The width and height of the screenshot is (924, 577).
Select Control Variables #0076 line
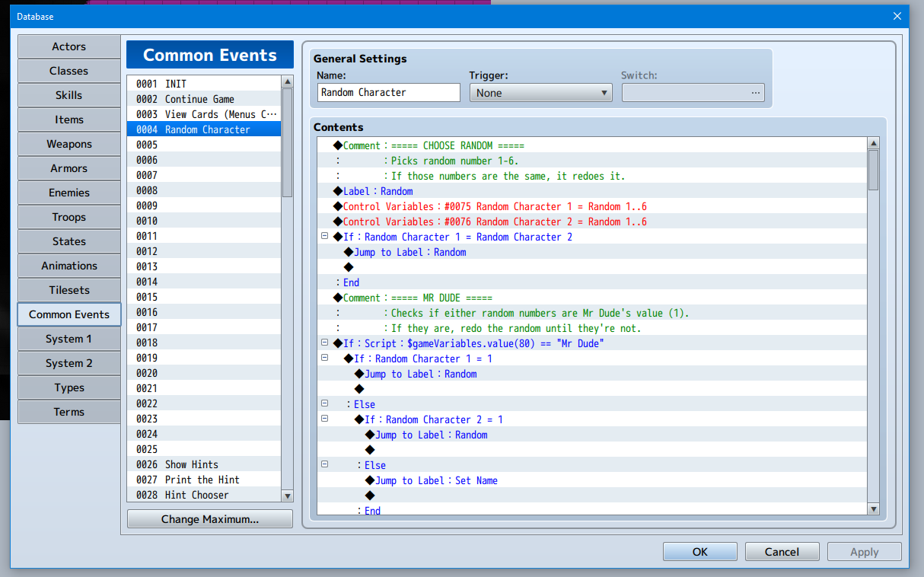(x=592, y=222)
